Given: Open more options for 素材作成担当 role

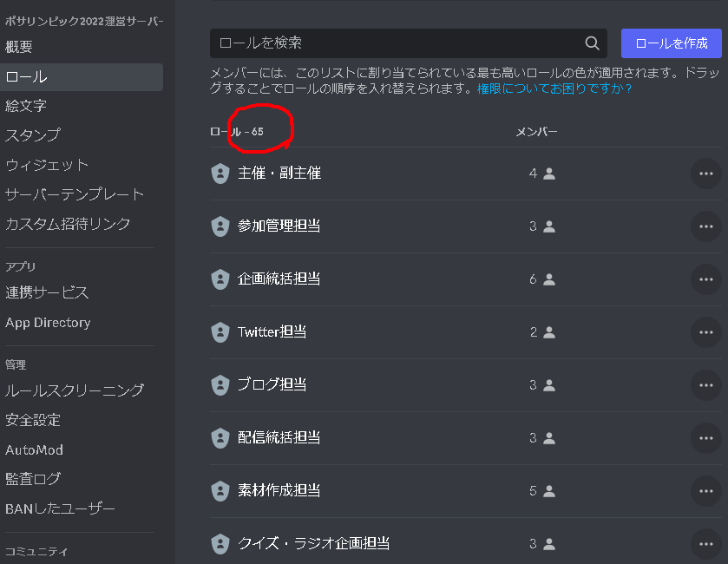Looking at the screenshot, I should pos(705,491).
